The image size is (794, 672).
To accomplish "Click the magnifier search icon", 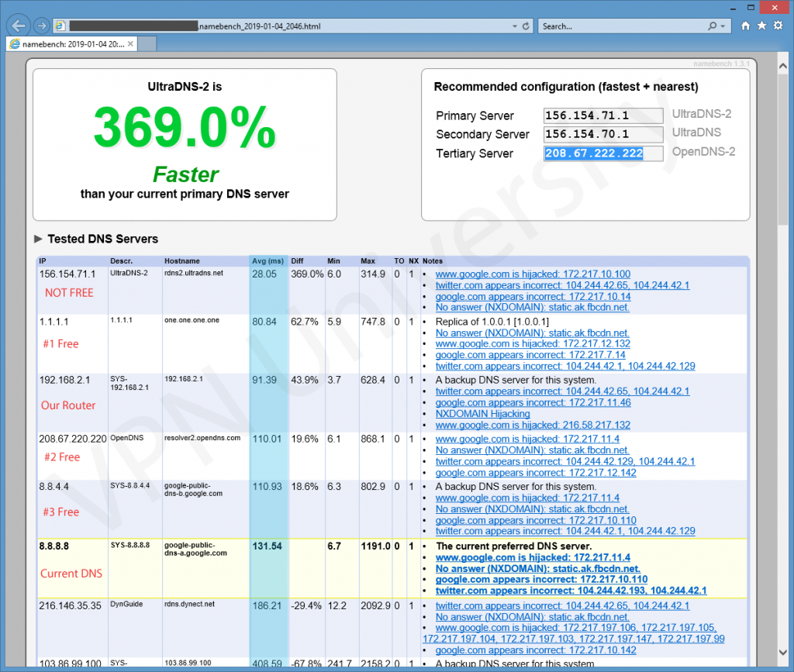I will (x=713, y=26).
